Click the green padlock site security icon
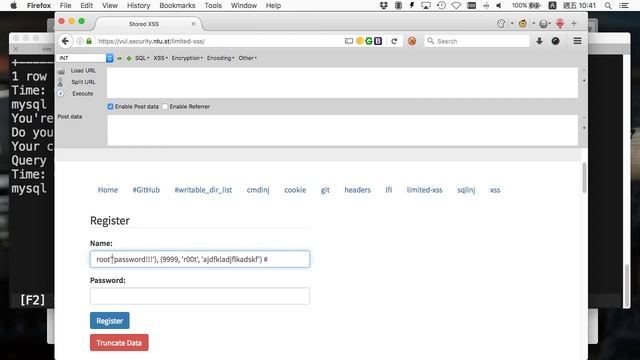This screenshot has width=640, height=360. tap(89, 41)
